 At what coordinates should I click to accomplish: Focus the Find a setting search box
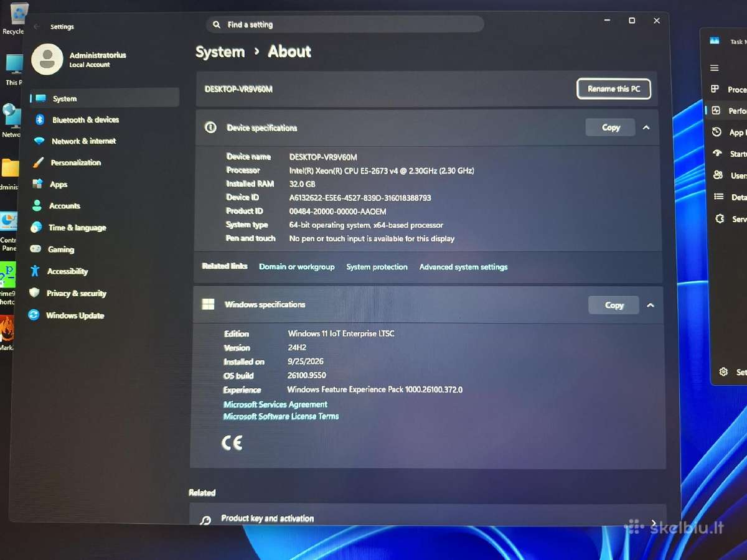(345, 24)
